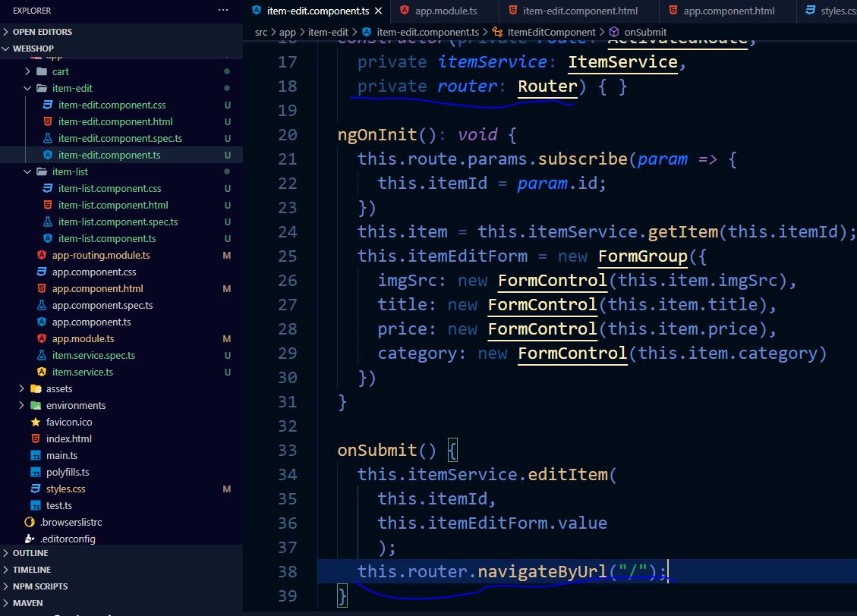Screen dimensions: 857x616
Task: Click the src breadcrumb item
Action: (260, 33)
